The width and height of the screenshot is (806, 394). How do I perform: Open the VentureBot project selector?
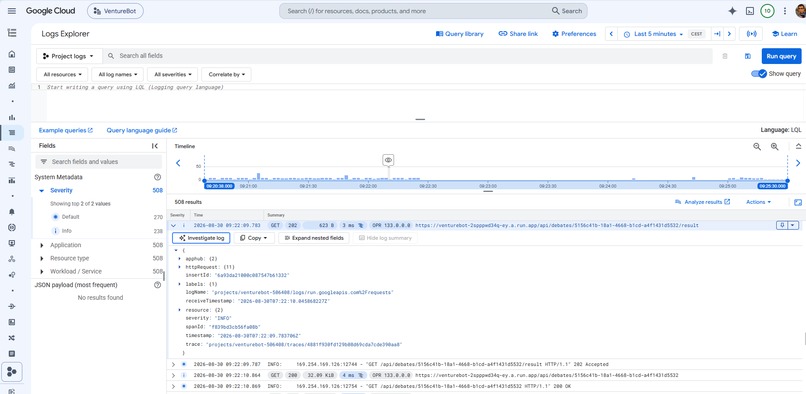tap(115, 11)
